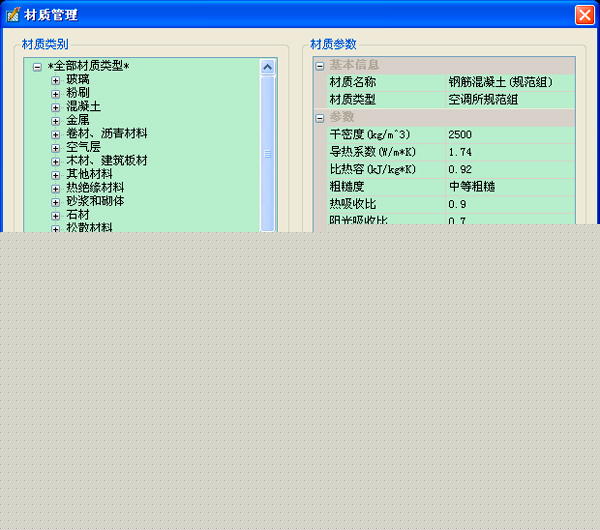Screen dimensions: 600x530
Task: Select the 砂浆和砌体 tree item
Action: pyautogui.click(x=95, y=201)
